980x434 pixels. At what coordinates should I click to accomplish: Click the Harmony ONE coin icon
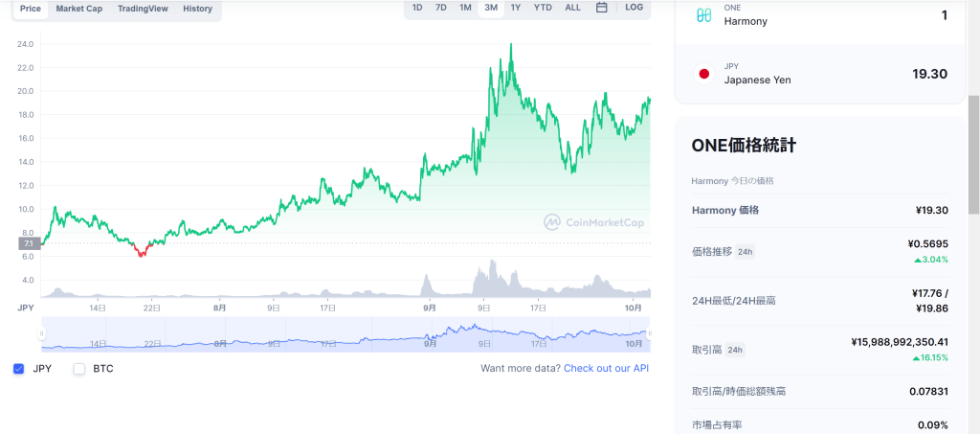705,14
